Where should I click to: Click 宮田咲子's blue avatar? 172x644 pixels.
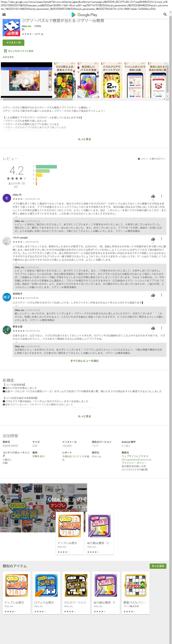coord(7,297)
